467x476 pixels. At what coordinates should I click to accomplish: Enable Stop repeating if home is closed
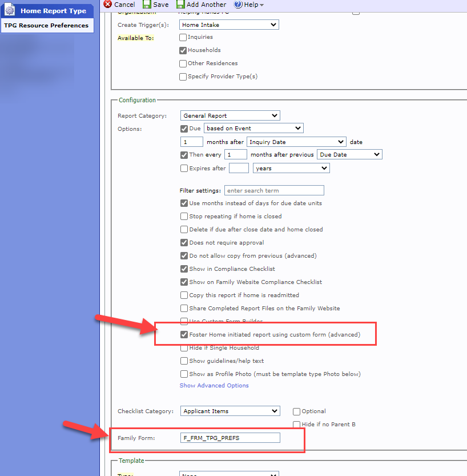184,217
